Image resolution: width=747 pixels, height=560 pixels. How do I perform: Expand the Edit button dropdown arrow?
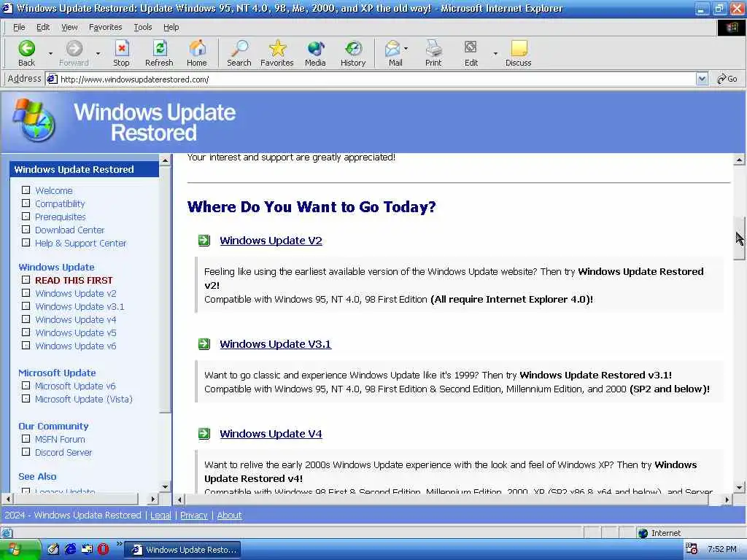[495, 53]
